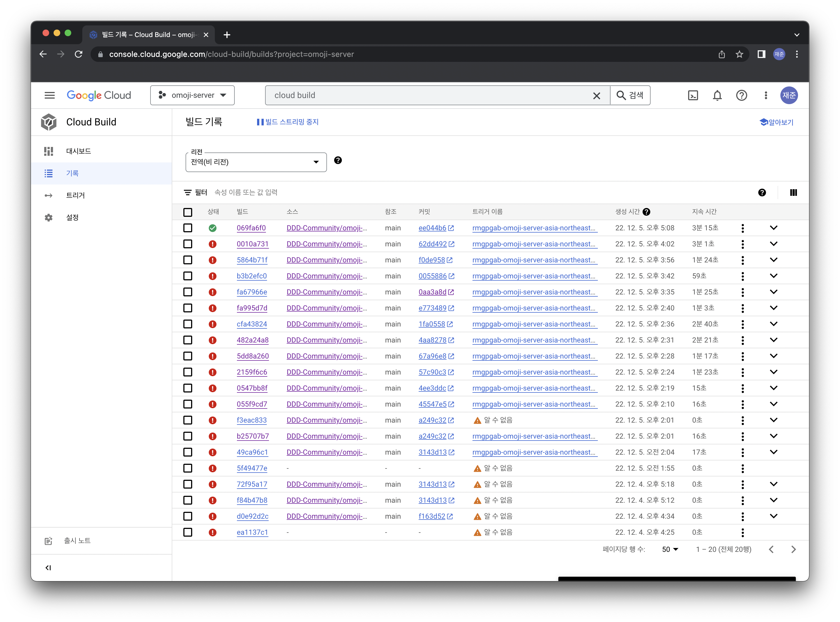Open 대시보드 in the sidebar
Viewport: 840px width, 622px height.
78,151
